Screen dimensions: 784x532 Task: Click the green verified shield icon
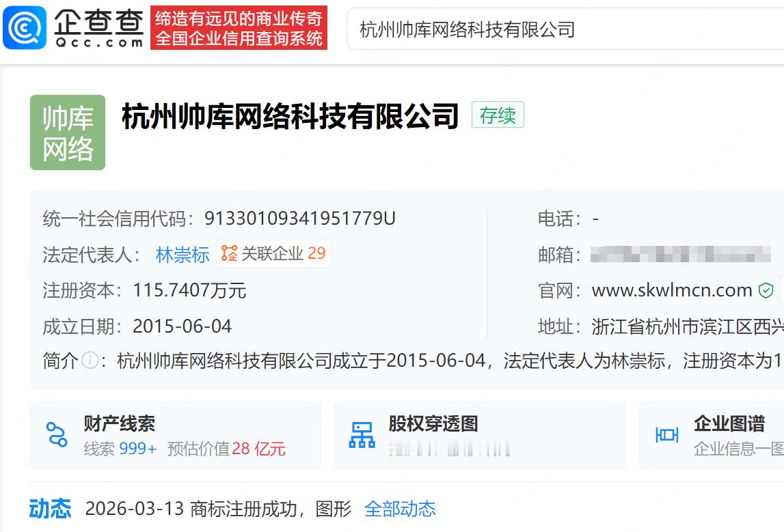[766, 290]
